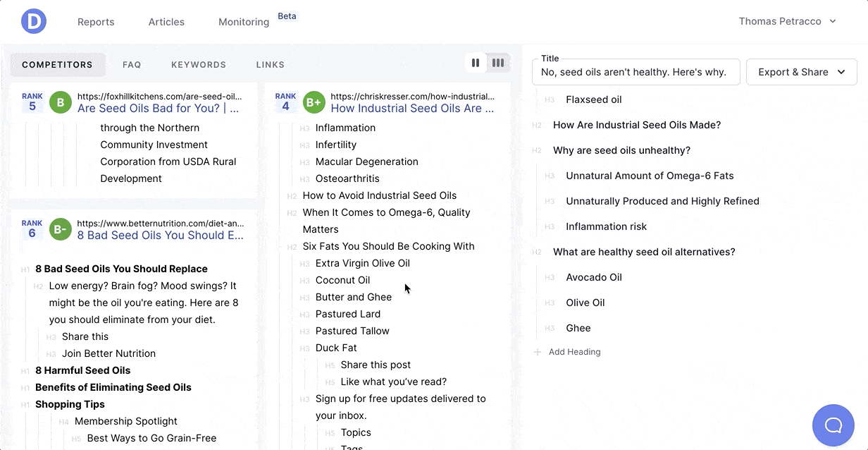Open the Export & Share dropdown
This screenshot has width=868, height=450.
click(801, 72)
